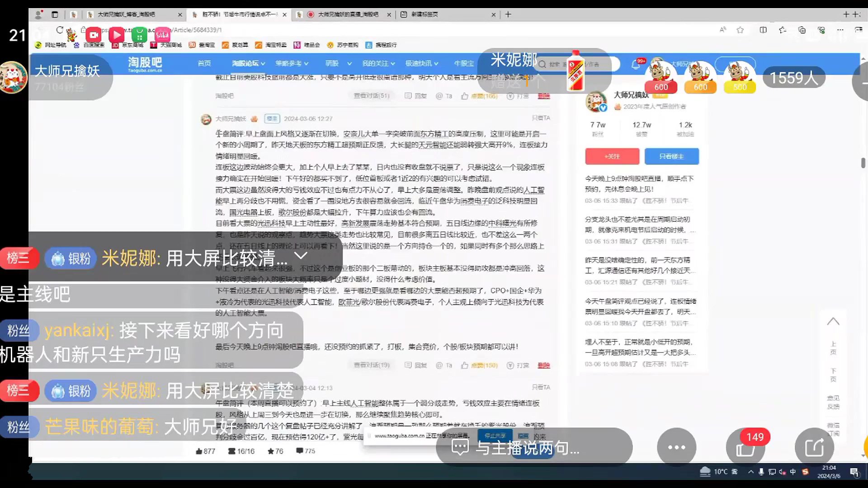Open the notification bell in Taoguba header
Screen dimensions: 868x488
coord(636,65)
